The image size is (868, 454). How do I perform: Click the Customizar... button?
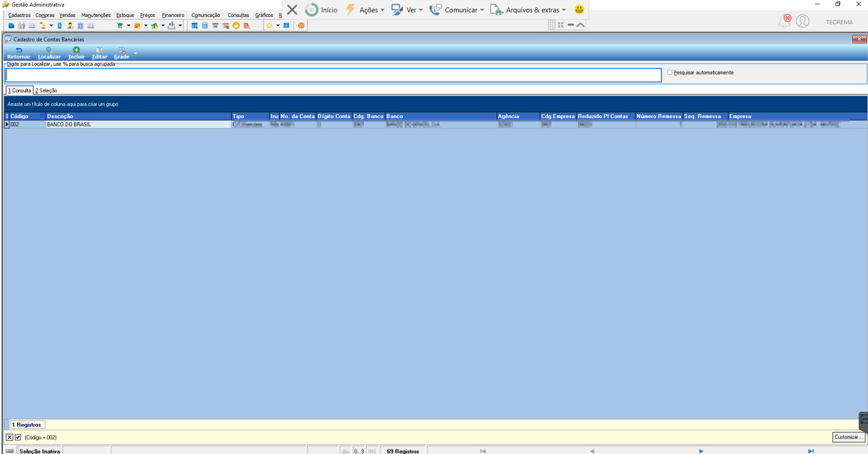848,437
